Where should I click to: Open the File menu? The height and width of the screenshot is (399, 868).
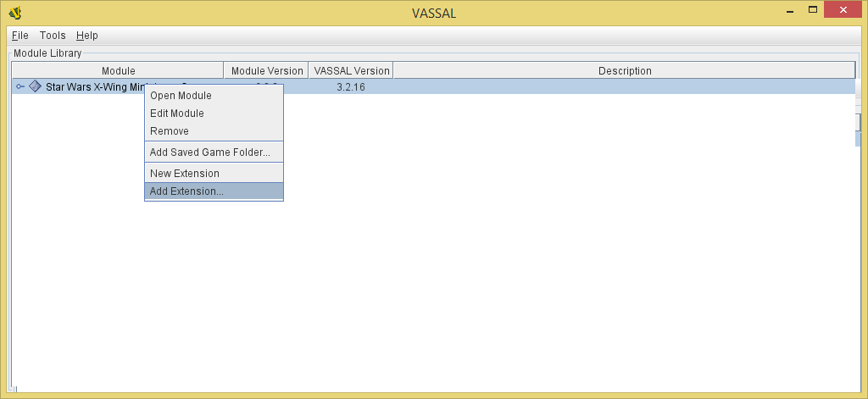coord(20,36)
